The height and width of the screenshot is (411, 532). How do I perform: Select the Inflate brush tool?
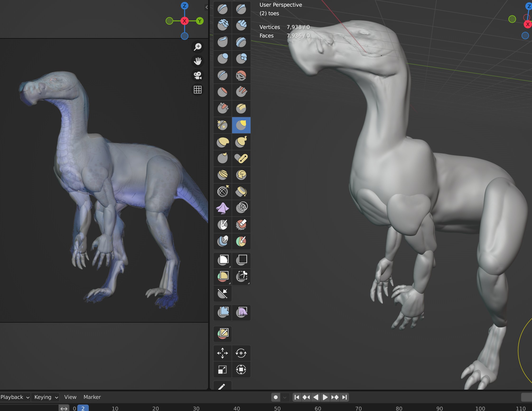point(222,58)
